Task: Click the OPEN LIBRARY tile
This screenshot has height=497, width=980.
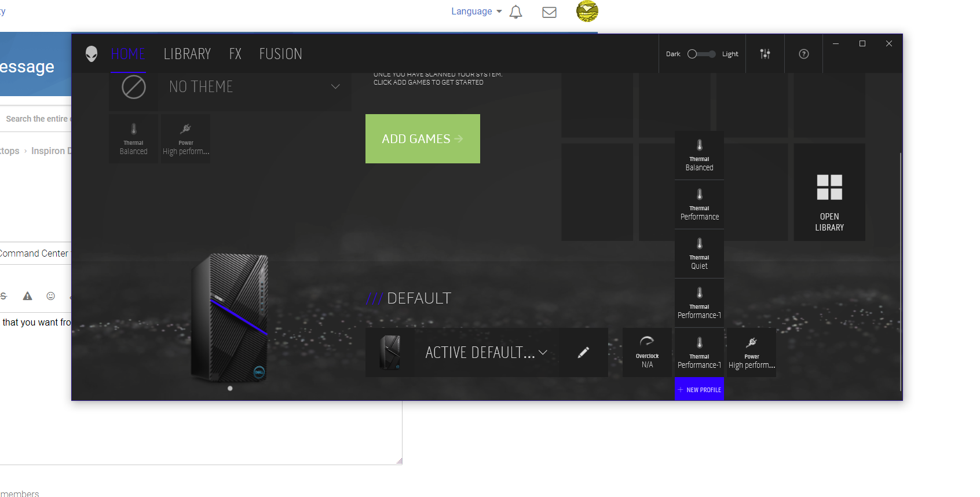Action: pyautogui.click(x=829, y=192)
